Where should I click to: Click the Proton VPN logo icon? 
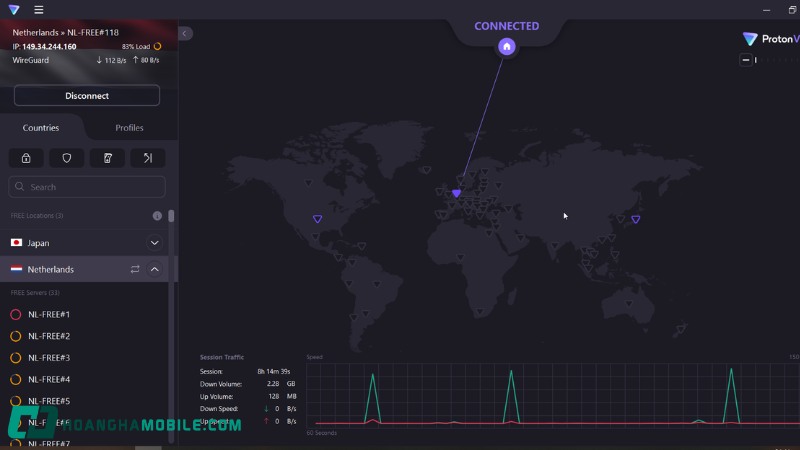pos(13,10)
